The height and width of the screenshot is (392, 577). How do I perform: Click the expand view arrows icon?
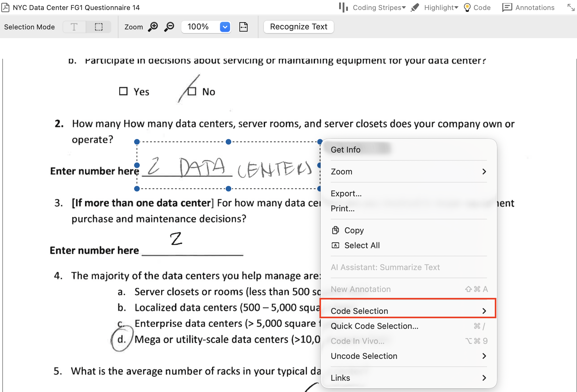[x=571, y=7]
